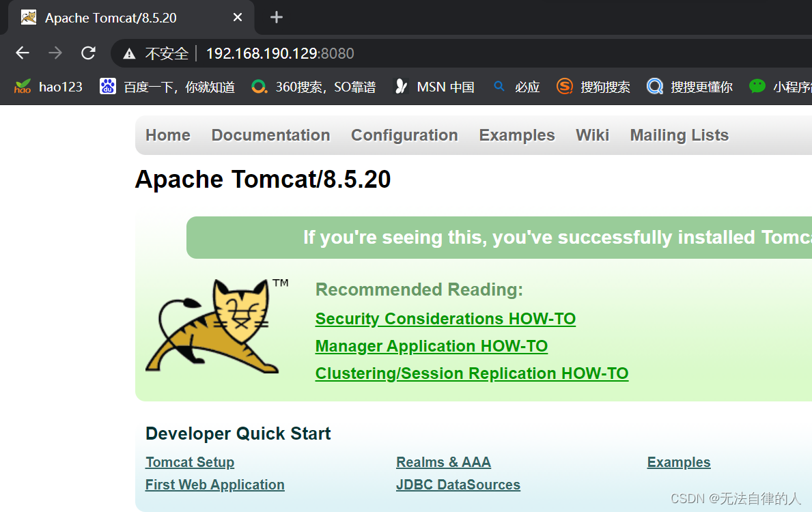Open the Tomcat Setup link

(190, 461)
